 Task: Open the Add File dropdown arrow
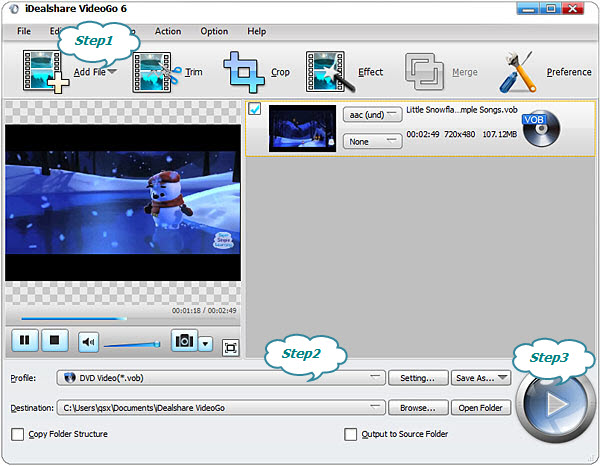[x=112, y=72]
